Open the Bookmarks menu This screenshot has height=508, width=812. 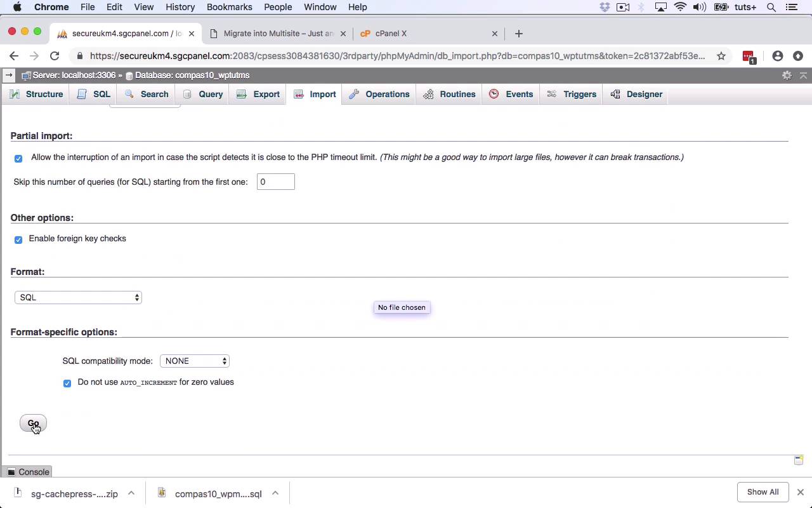coord(230,7)
